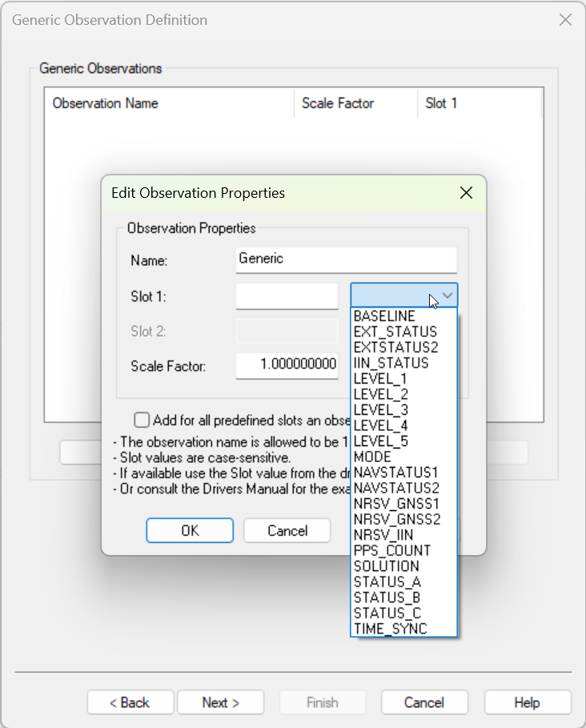
Task: Click the Back button in the wizard
Action: (x=130, y=702)
